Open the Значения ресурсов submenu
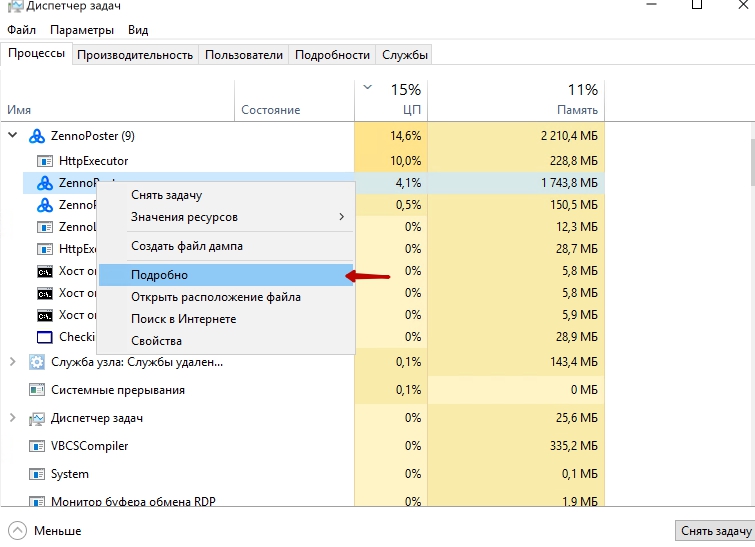Screen dimensions: 755x547 pos(236,217)
